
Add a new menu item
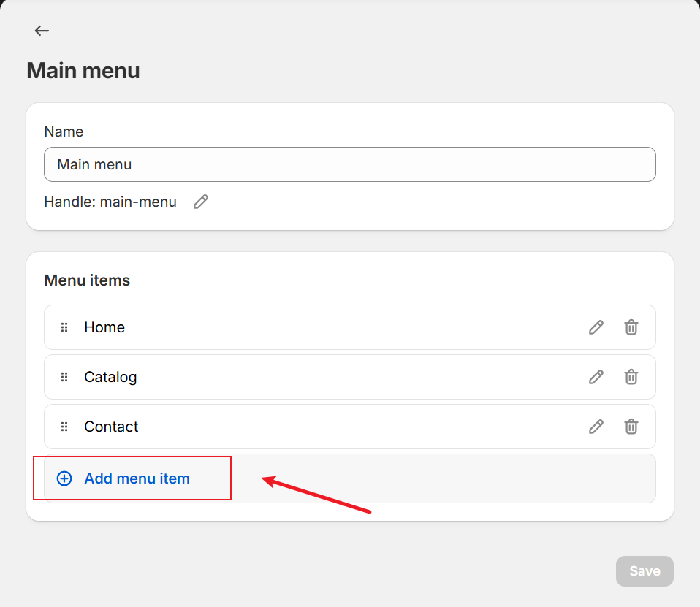(x=137, y=478)
